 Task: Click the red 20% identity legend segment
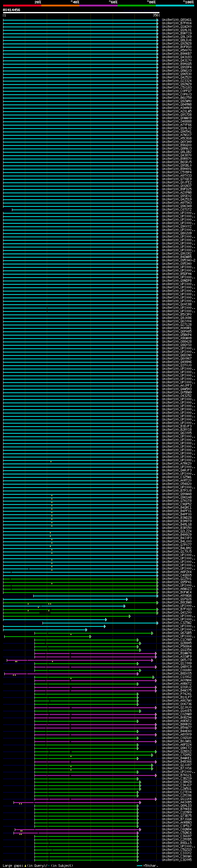tap(22, 6)
